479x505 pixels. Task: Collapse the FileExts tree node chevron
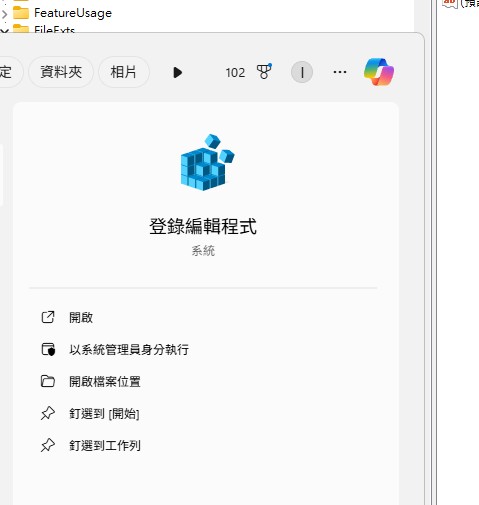(5, 31)
